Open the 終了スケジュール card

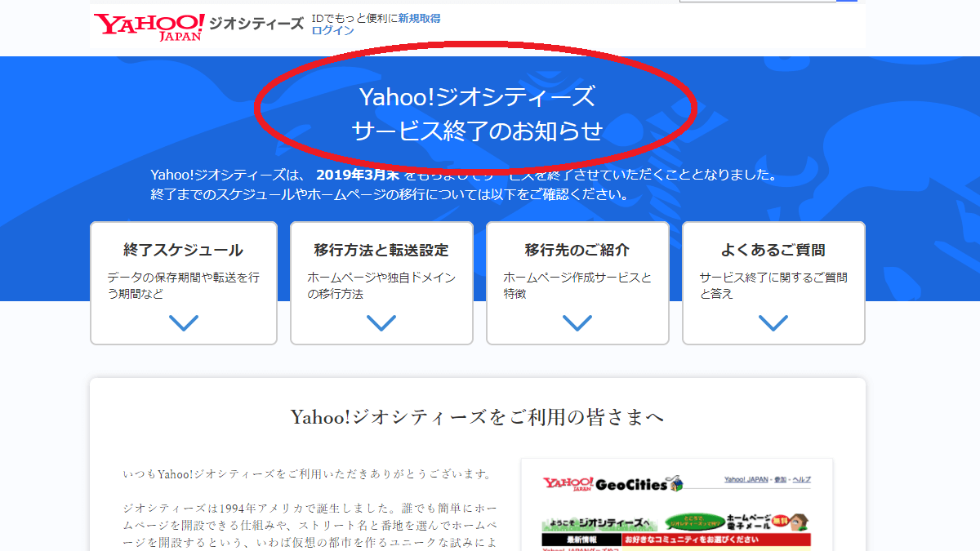[184, 283]
